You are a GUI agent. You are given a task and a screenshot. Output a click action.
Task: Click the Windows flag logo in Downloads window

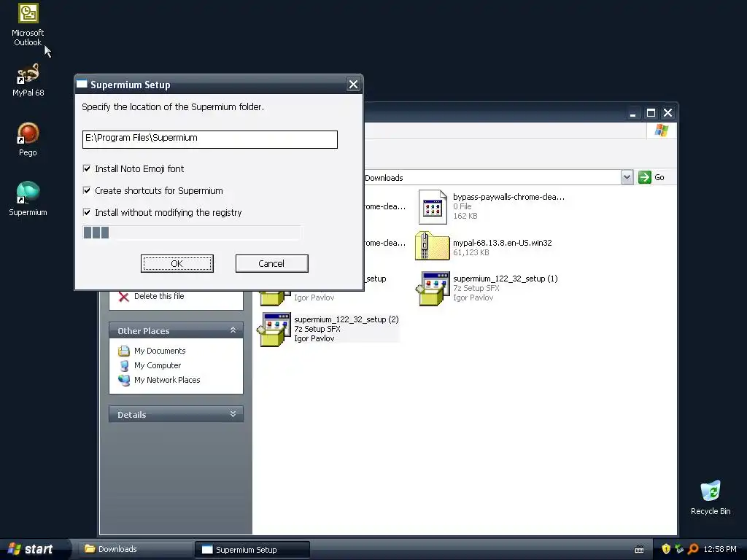click(x=661, y=131)
